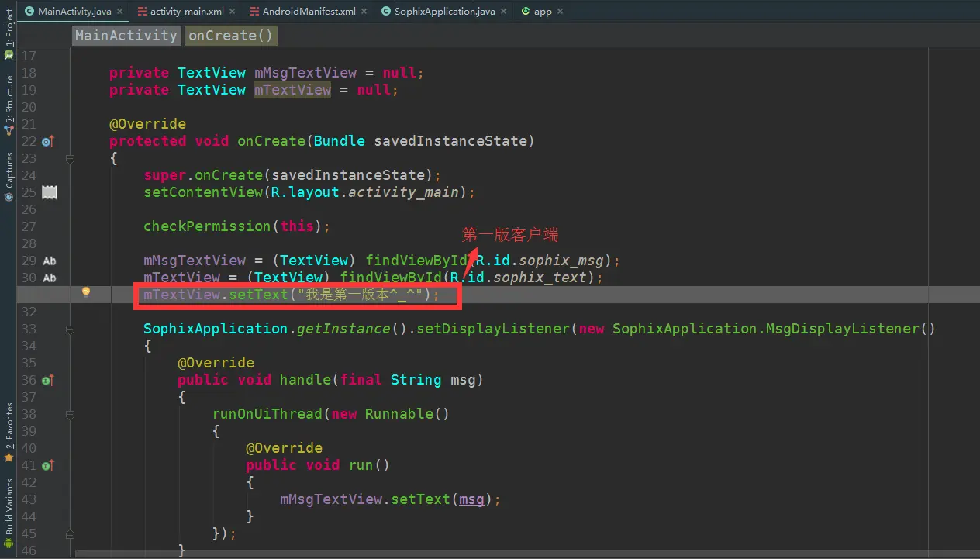Click the run method name on line 41

coord(361,465)
